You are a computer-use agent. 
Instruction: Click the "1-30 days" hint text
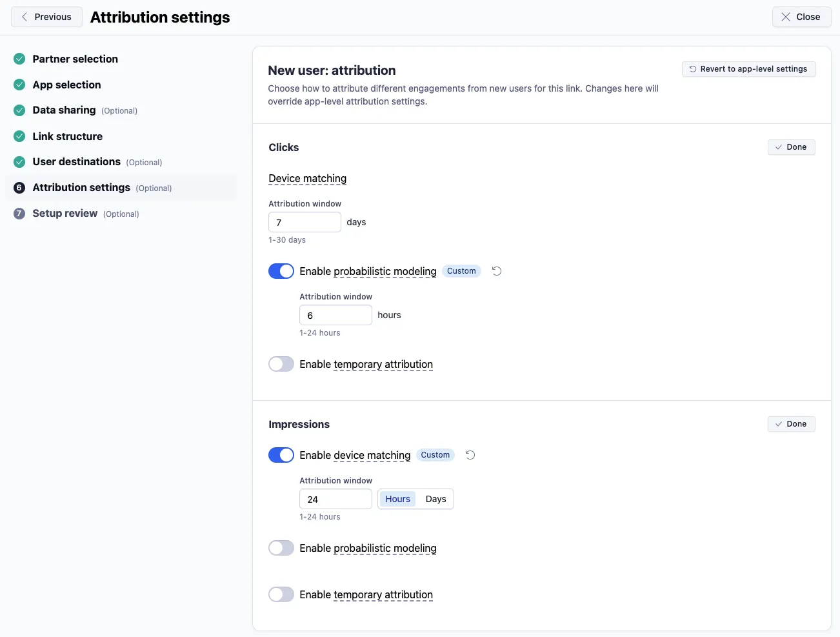tap(287, 240)
